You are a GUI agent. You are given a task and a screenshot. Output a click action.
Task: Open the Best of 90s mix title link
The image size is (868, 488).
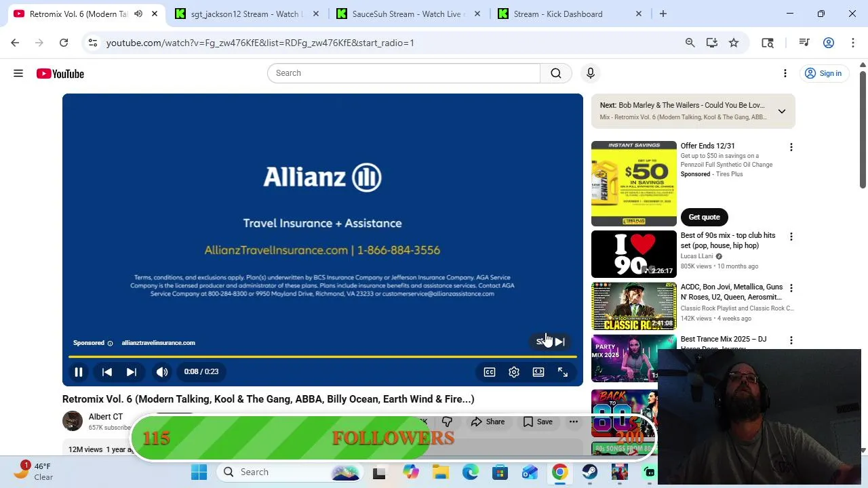[728, 241]
